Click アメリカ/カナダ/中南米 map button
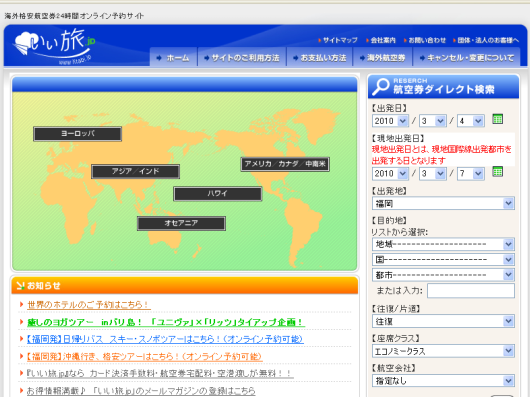 point(285,164)
